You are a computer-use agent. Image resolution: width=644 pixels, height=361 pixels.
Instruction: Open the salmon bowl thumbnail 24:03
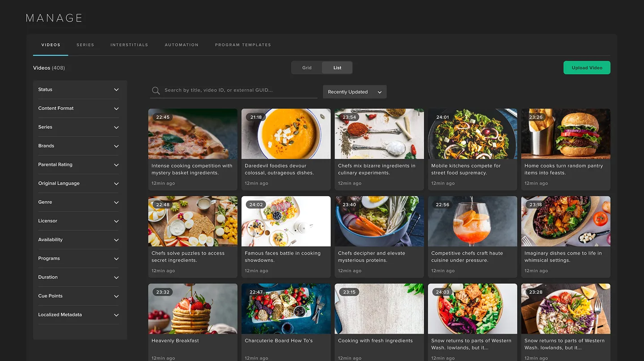pos(473,309)
